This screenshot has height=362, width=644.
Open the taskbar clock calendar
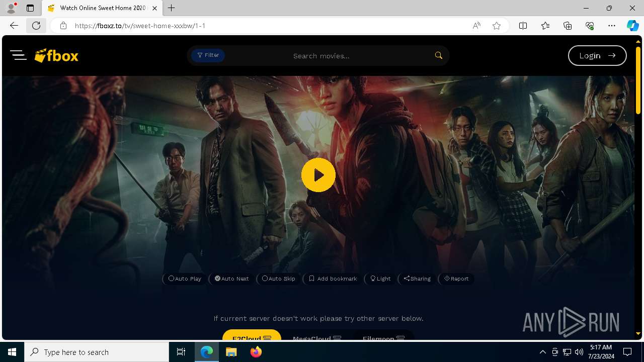click(601, 352)
